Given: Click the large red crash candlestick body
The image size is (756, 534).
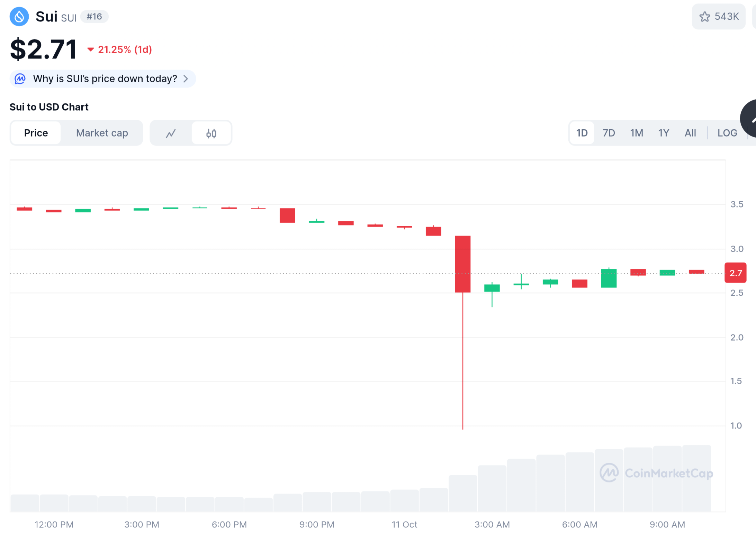Looking at the screenshot, I should tap(463, 264).
